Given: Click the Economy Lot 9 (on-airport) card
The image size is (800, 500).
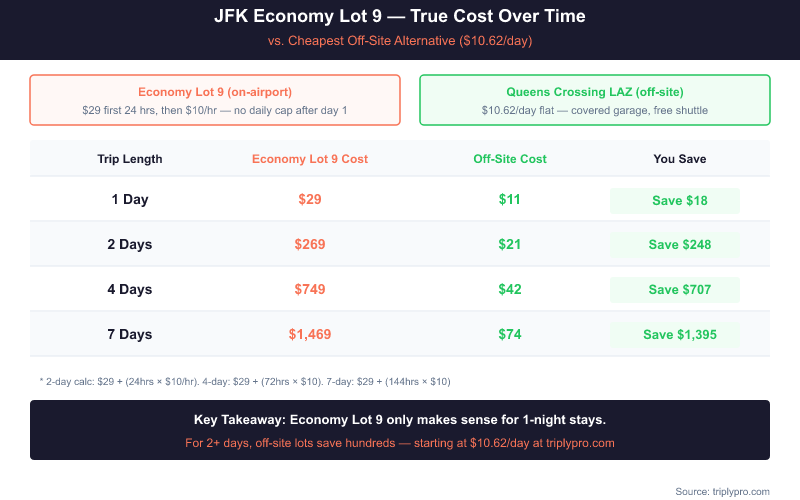Looking at the screenshot, I should pyautogui.click(x=215, y=100).
